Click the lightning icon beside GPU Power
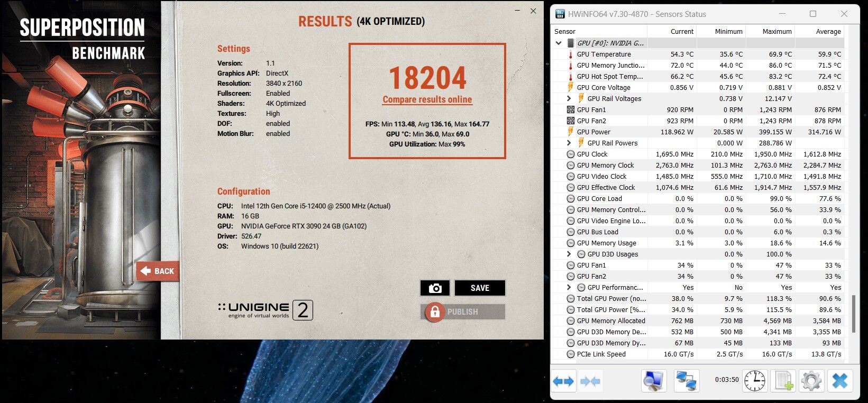The image size is (868, 403). pyautogui.click(x=570, y=132)
